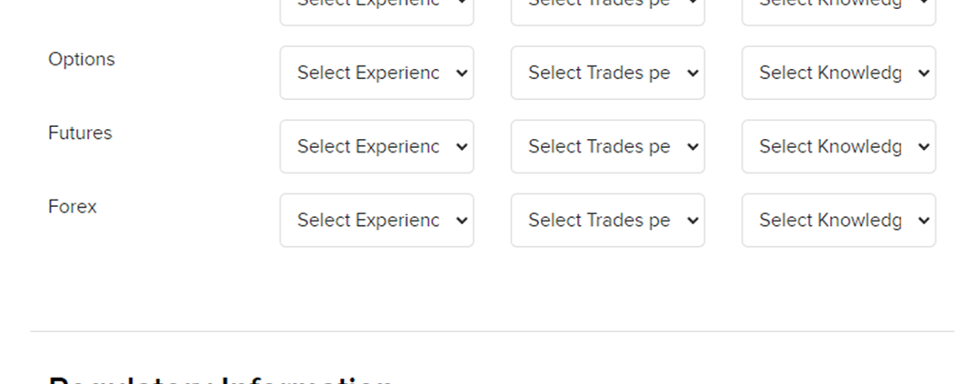The width and height of the screenshot is (980, 384).
Task: Click the chevron arrow on Forex knowledge select
Action: tap(924, 220)
